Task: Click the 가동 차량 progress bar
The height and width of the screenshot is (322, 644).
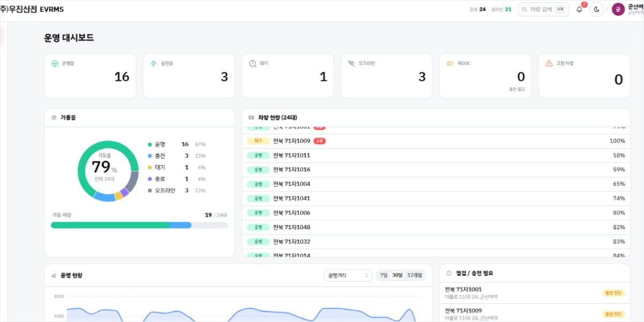Action: (140, 225)
